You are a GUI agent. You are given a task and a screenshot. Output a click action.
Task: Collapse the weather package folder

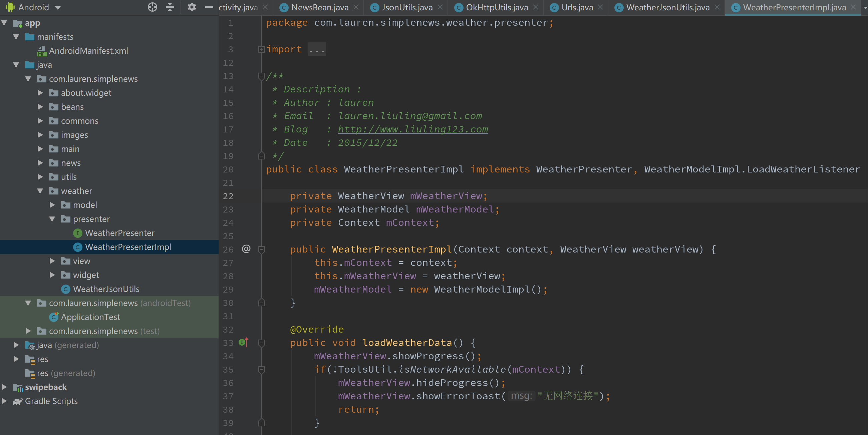tap(40, 191)
